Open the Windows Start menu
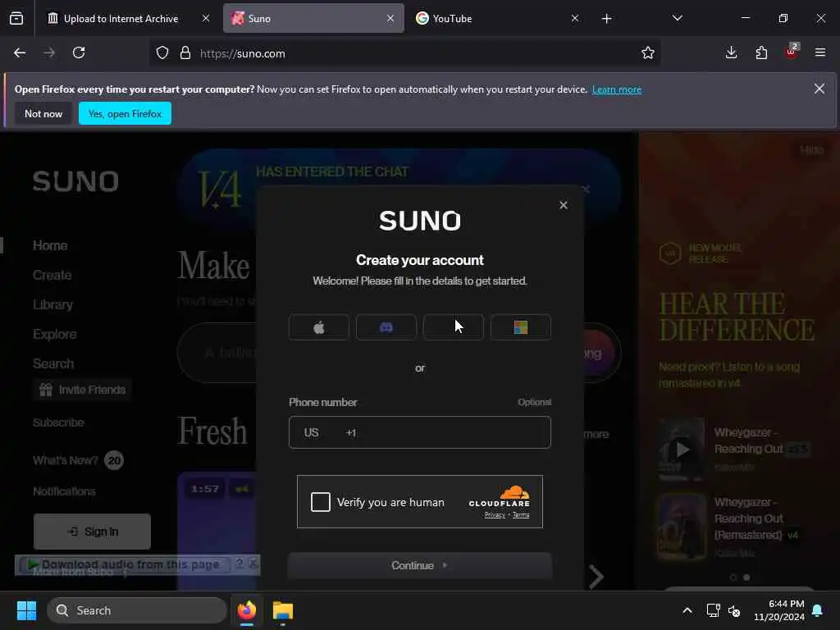 coord(26,610)
